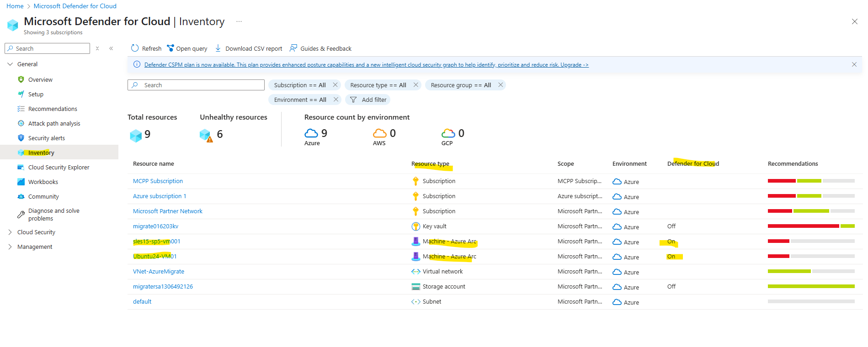Expand the Cloud Security section

(10, 232)
